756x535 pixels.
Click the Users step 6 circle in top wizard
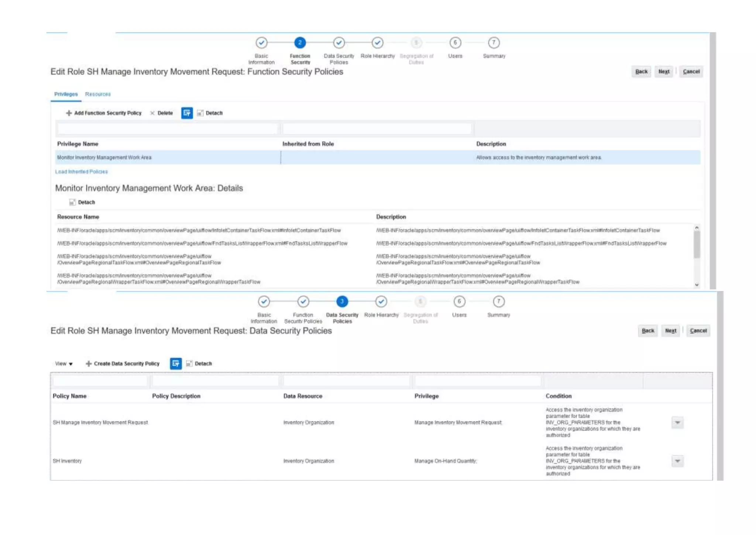pyautogui.click(x=455, y=43)
